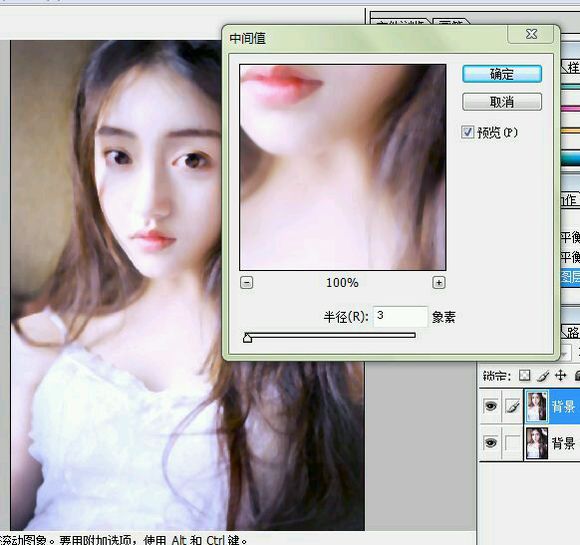Click the filter preview image in dialog
This screenshot has width=580, height=545.
(343, 167)
